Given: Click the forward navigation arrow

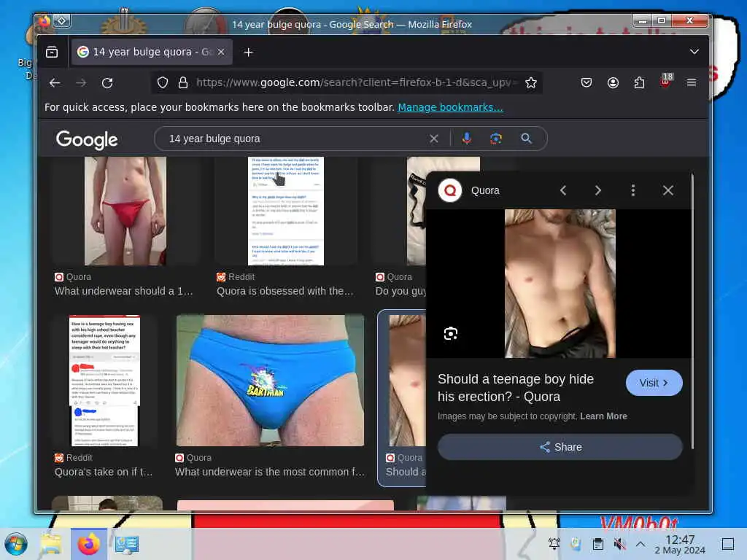Looking at the screenshot, I should point(81,83).
